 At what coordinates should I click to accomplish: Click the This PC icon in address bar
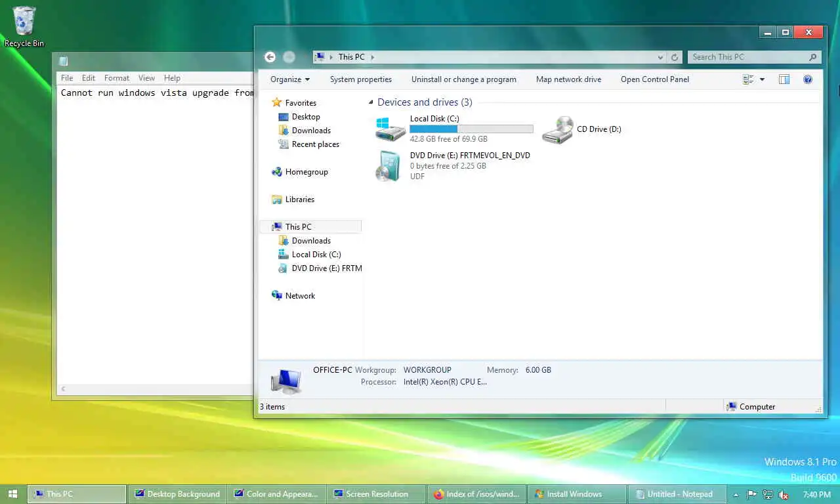coord(320,57)
